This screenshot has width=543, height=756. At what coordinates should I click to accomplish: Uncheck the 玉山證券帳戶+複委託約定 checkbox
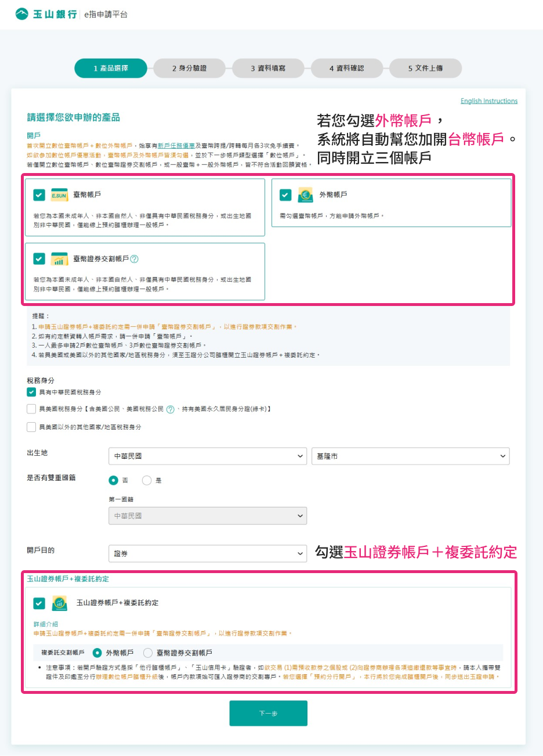click(39, 603)
